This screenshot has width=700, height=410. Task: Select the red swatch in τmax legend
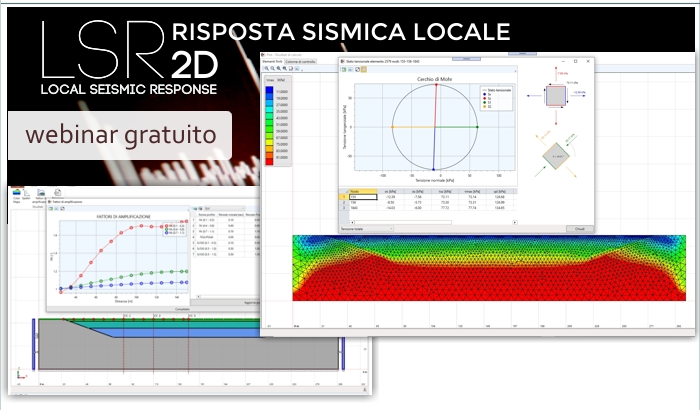269,160
